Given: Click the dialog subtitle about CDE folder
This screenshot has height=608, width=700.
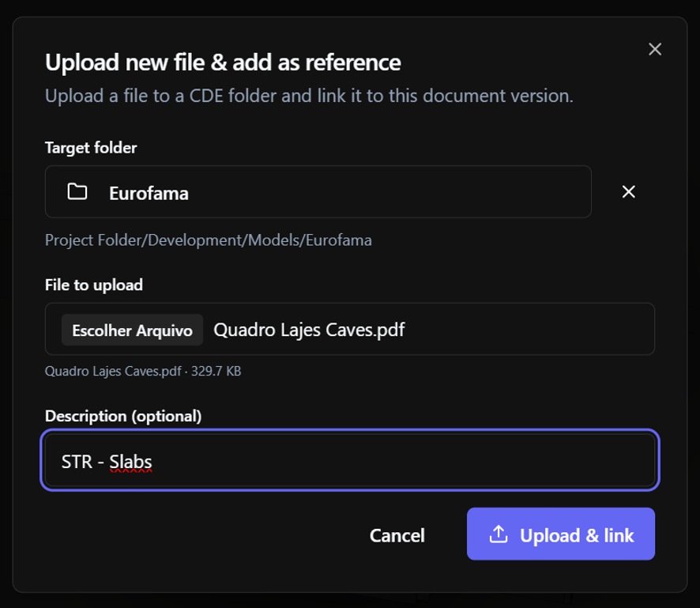Looking at the screenshot, I should point(309,96).
